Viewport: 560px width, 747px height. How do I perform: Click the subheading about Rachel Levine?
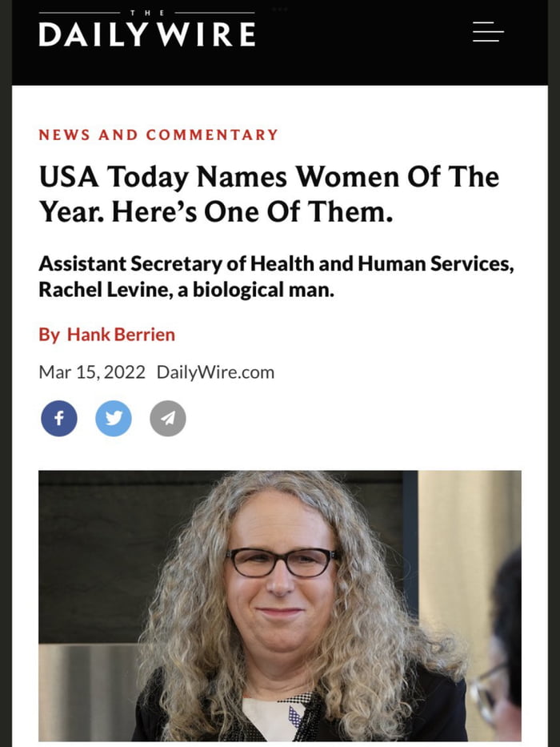click(277, 275)
